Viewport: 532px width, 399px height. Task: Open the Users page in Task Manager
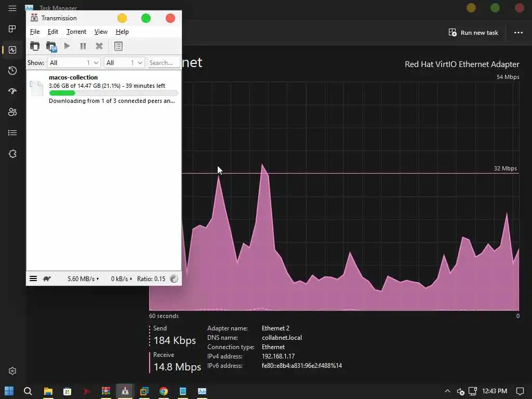click(x=12, y=112)
